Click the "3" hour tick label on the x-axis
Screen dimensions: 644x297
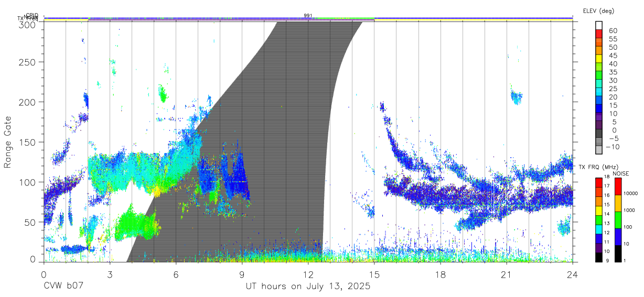click(x=110, y=274)
